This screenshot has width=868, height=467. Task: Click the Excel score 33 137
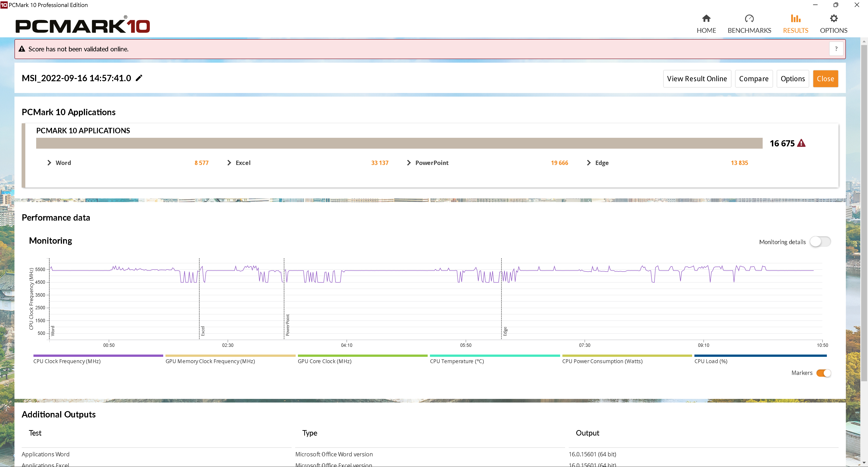coord(380,163)
